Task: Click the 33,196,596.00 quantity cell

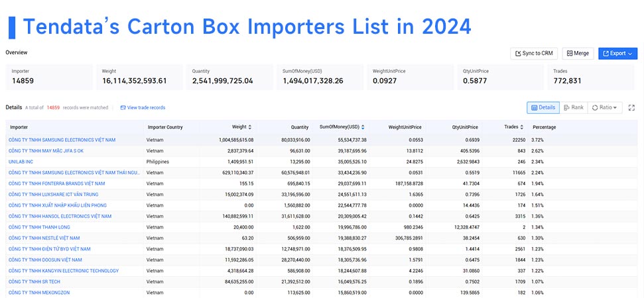Action: pyautogui.click(x=295, y=194)
